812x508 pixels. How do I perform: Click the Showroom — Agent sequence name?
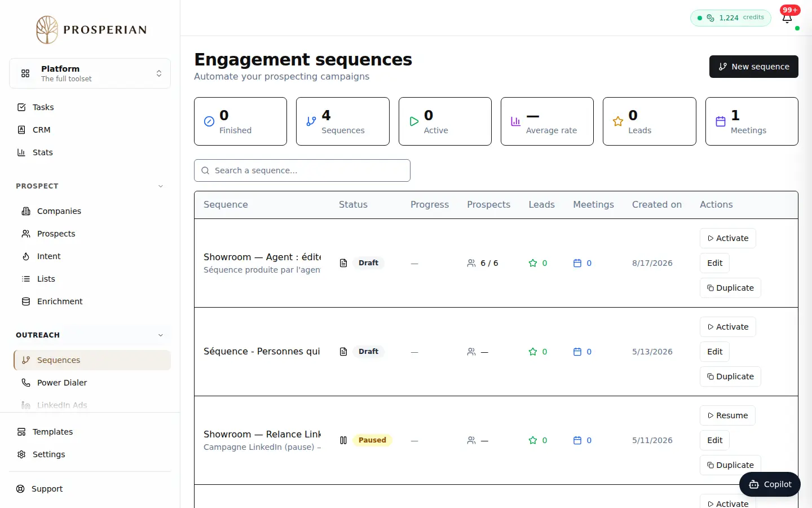(x=262, y=257)
